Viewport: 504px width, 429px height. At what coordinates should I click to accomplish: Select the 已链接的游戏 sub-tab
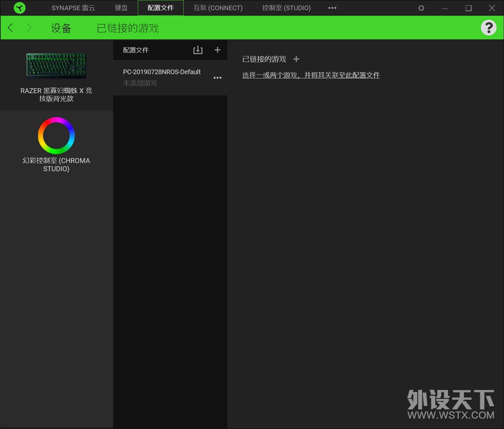pyautogui.click(x=127, y=28)
